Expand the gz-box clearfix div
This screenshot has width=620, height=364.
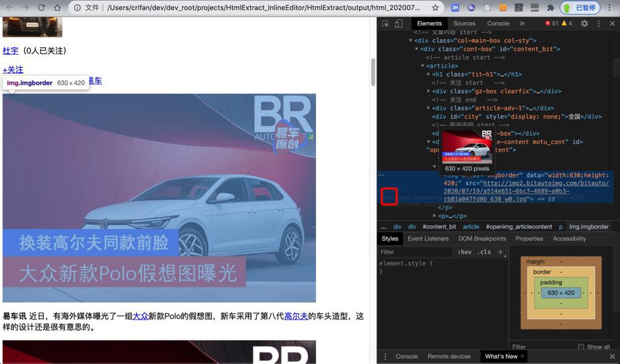point(429,91)
